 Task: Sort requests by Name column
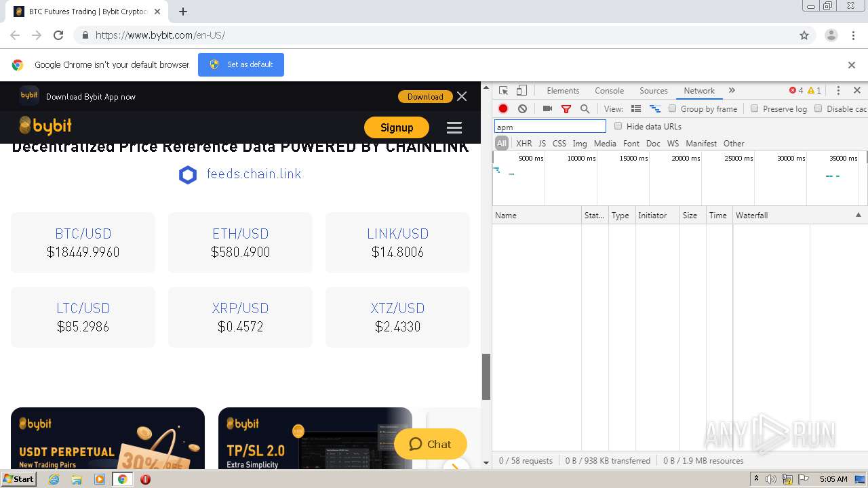click(536, 215)
